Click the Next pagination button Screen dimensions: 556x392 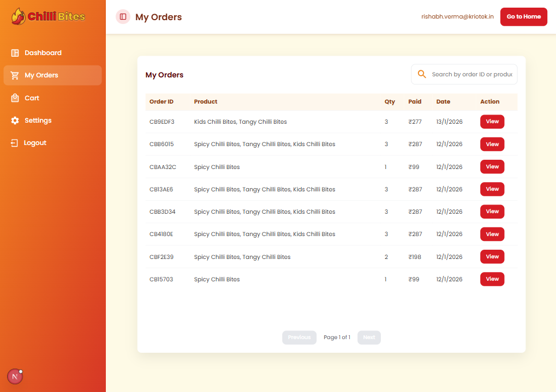point(369,337)
